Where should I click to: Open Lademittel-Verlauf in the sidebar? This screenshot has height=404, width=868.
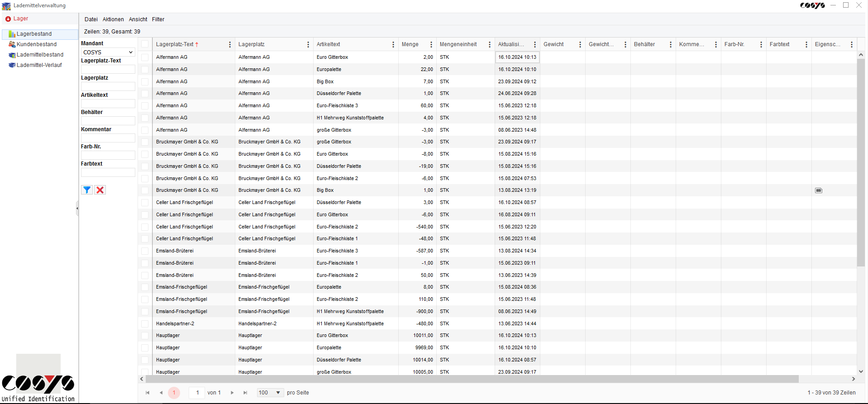39,65
